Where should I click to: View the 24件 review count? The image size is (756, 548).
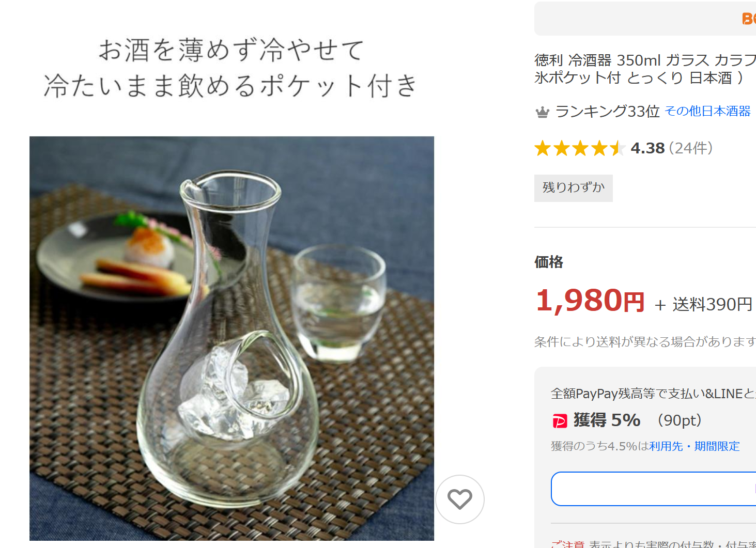tap(691, 148)
